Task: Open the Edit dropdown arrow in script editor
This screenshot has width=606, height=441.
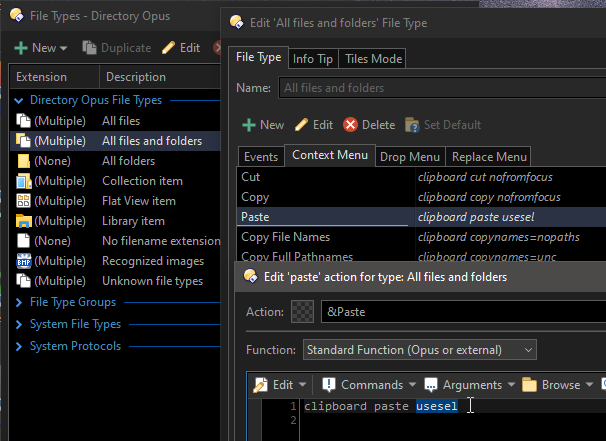Action: click(303, 385)
